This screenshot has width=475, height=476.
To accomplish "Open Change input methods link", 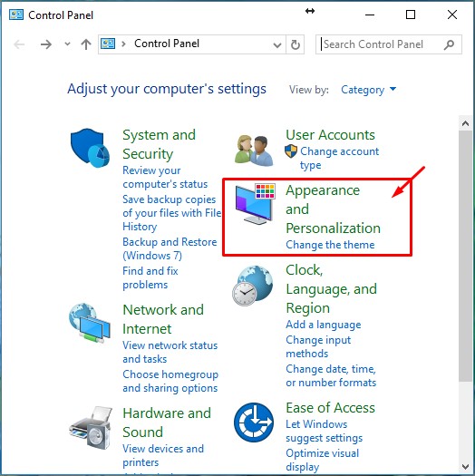I will pos(318,346).
